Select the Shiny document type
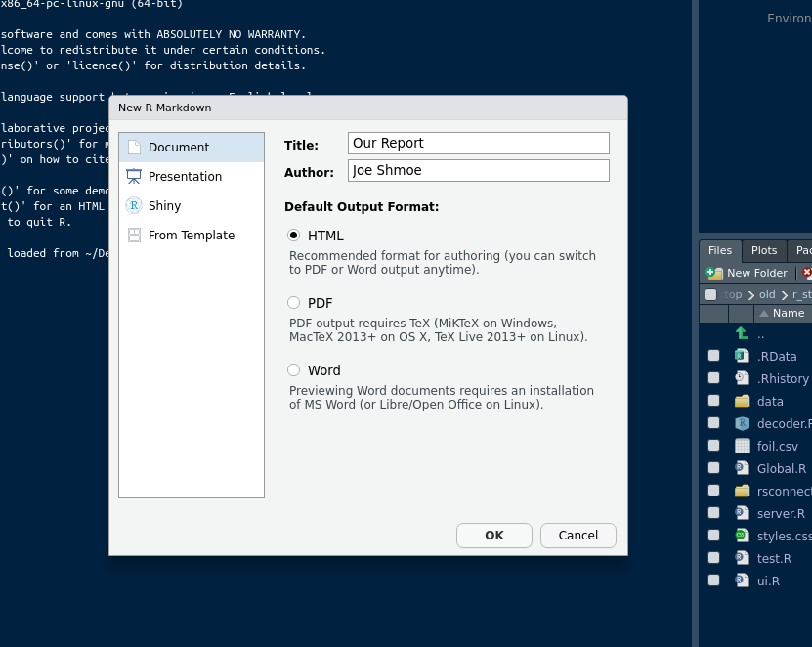 164,206
